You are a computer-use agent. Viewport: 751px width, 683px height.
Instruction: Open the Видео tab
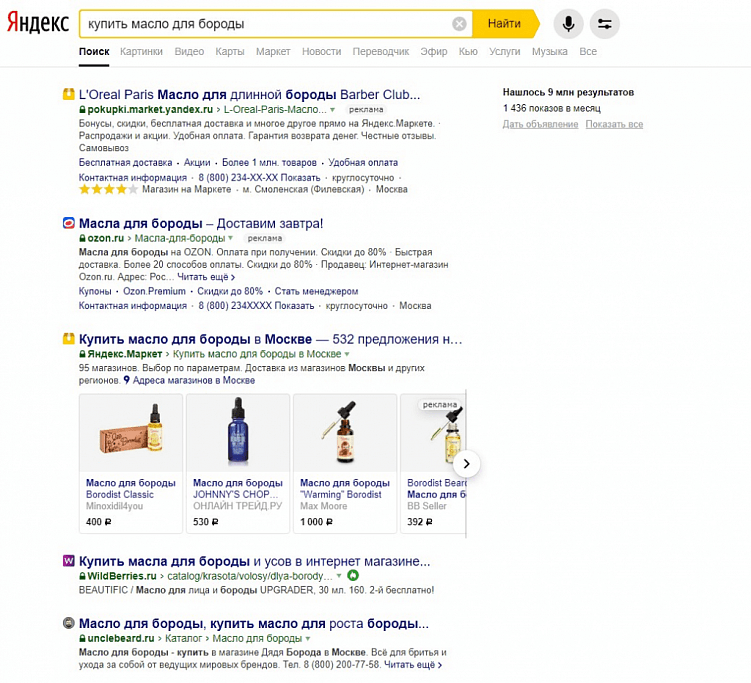point(189,51)
